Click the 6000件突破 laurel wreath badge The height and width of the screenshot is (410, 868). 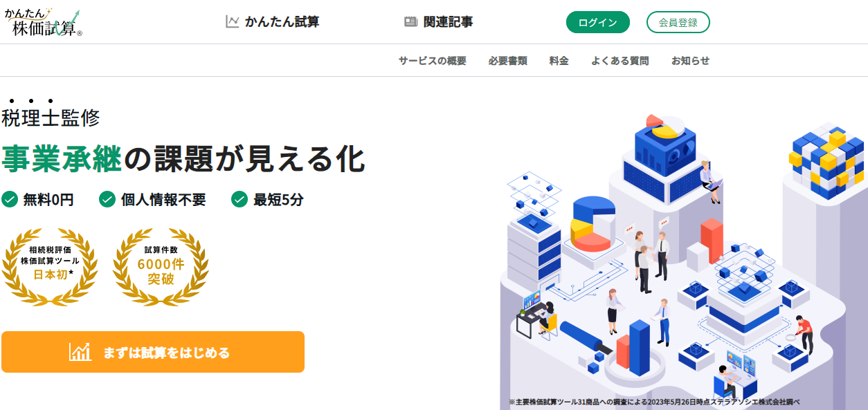click(x=161, y=266)
